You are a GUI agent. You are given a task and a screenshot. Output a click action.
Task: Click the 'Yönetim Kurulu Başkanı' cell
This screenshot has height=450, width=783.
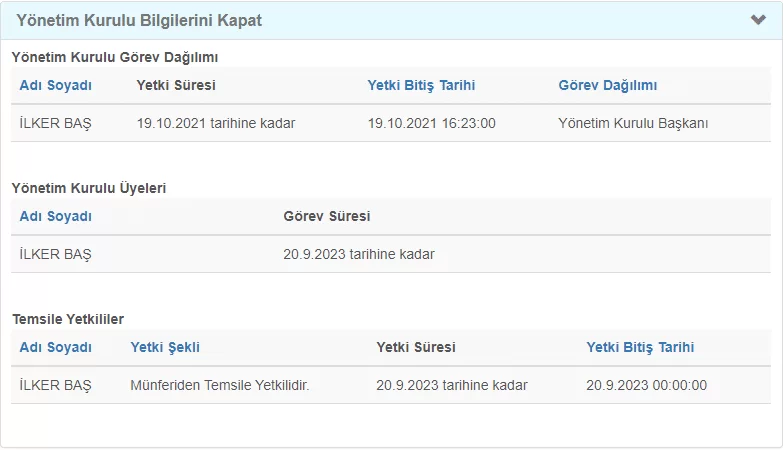[x=633, y=123]
